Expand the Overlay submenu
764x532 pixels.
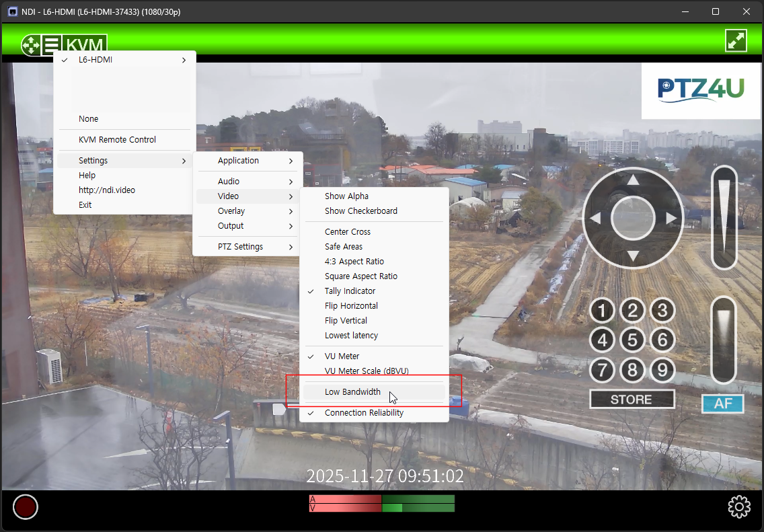(248, 211)
